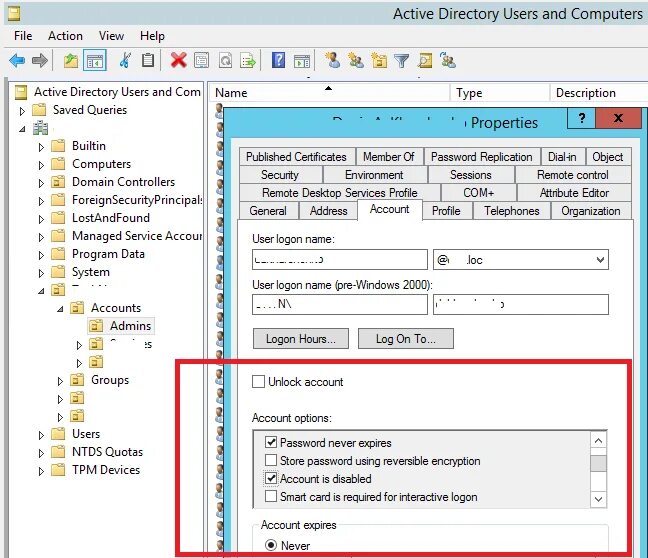Switch to the General tab
Screen dimensions: 648x558
pyautogui.click(x=268, y=211)
